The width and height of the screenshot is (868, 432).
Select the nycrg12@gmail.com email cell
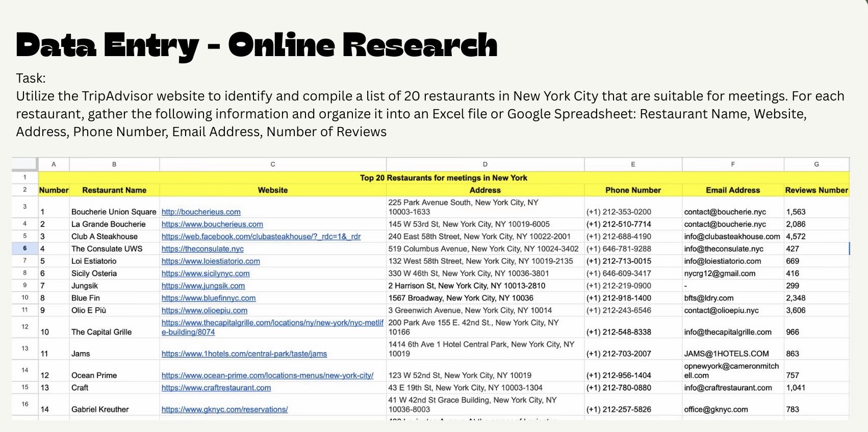coord(733,273)
